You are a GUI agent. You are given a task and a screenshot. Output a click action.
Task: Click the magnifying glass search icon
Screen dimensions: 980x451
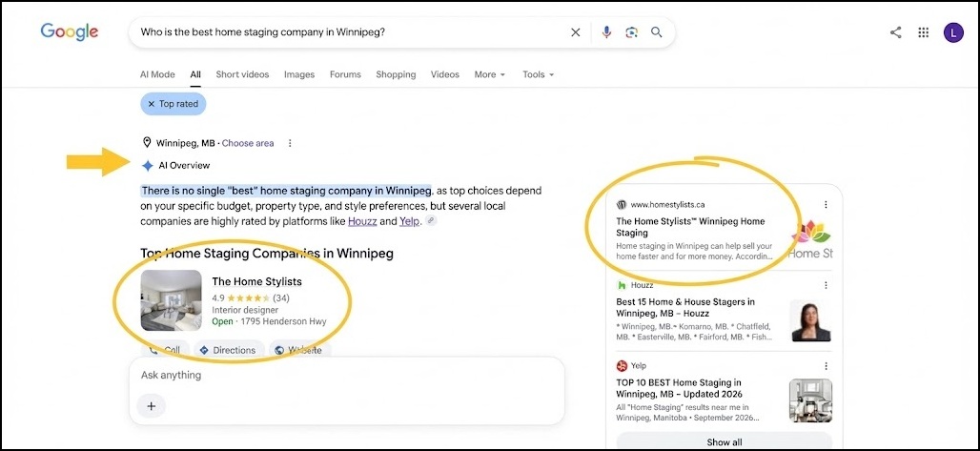tap(656, 32)
